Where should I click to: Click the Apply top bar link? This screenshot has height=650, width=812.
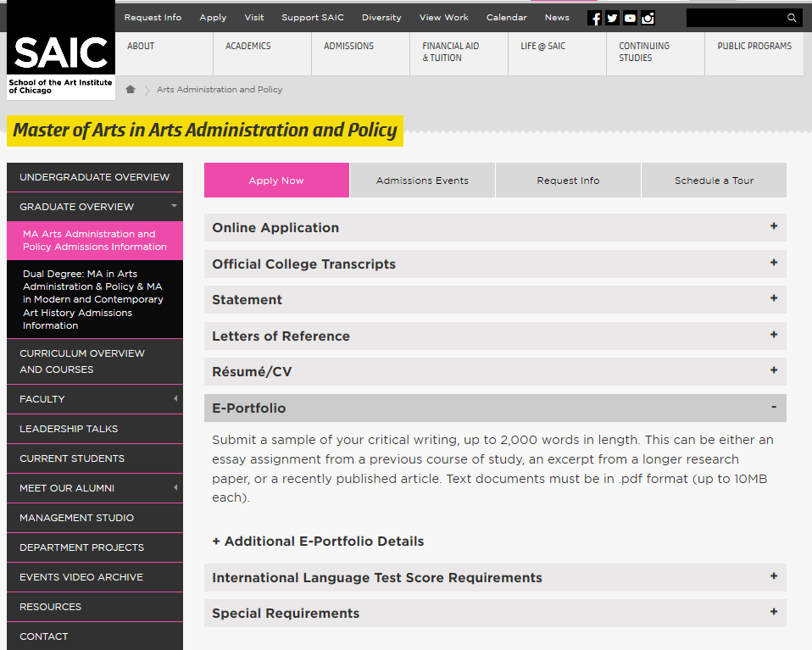point(213,17)
